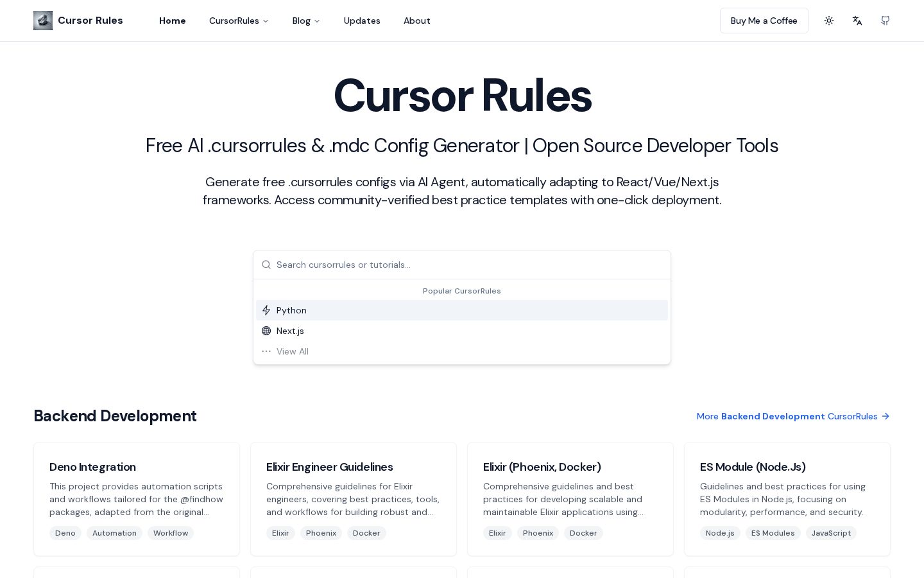The height and width of the screenshot is (578, 924).
Task: Click the Node.js tag
Action: (x=720, y=533)
